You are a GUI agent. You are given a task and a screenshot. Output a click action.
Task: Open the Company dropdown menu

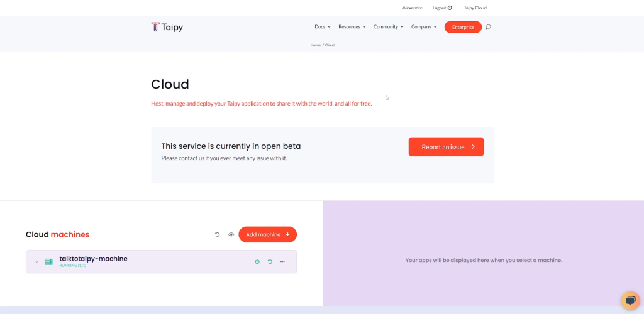(424, 26)
